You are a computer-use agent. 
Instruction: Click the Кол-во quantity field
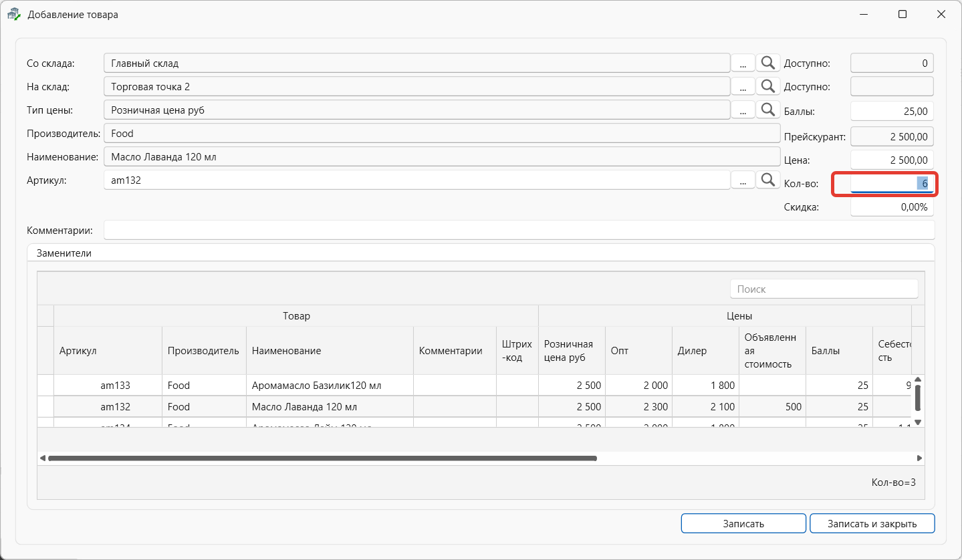coord(892,183)
